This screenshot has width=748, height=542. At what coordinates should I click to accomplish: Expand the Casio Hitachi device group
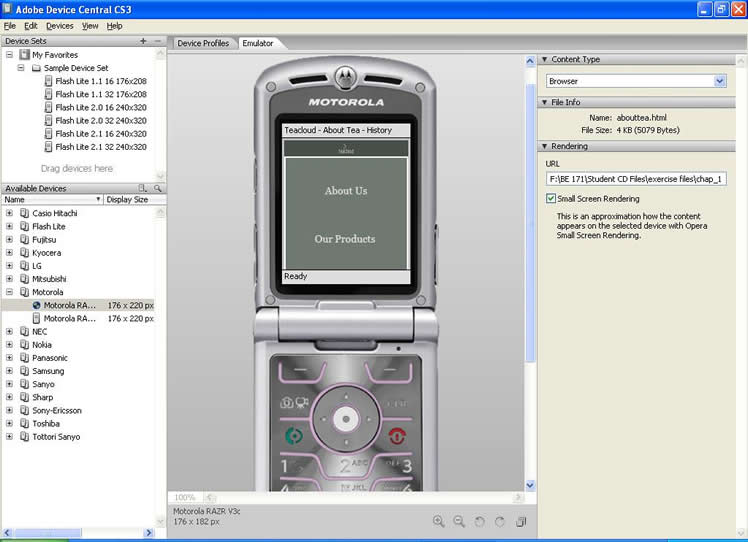pyautogui.click(x=10, y=213)
